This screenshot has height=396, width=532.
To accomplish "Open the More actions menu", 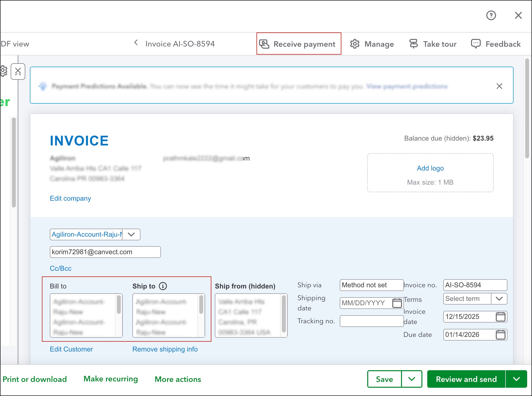I will point(178,379).
